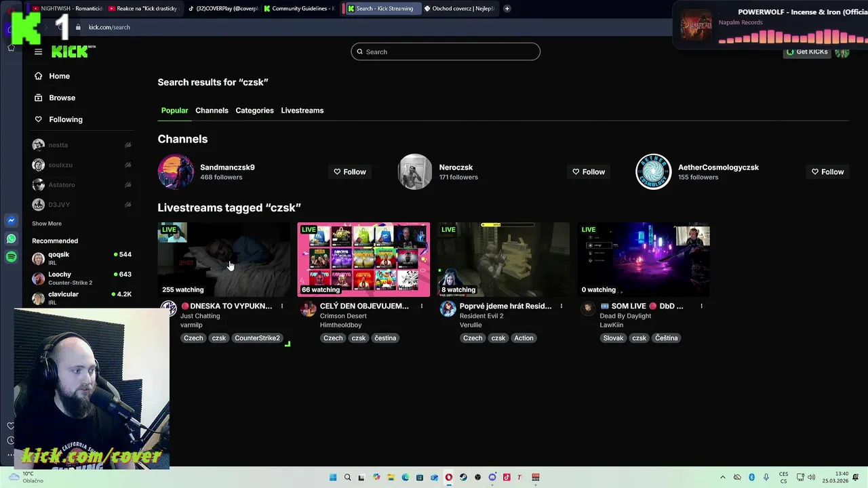Click the CounterStrike2 tag

tap(257, 338)
